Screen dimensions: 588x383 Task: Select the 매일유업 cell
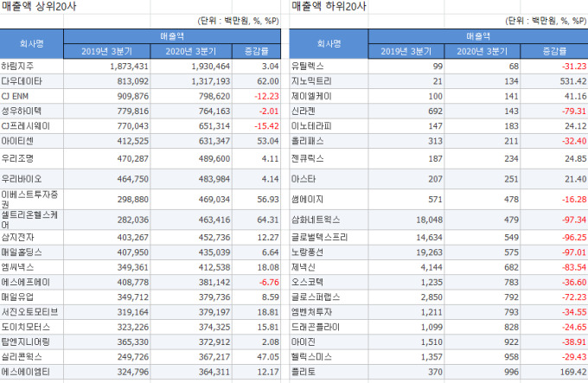[x=31, y=297]
